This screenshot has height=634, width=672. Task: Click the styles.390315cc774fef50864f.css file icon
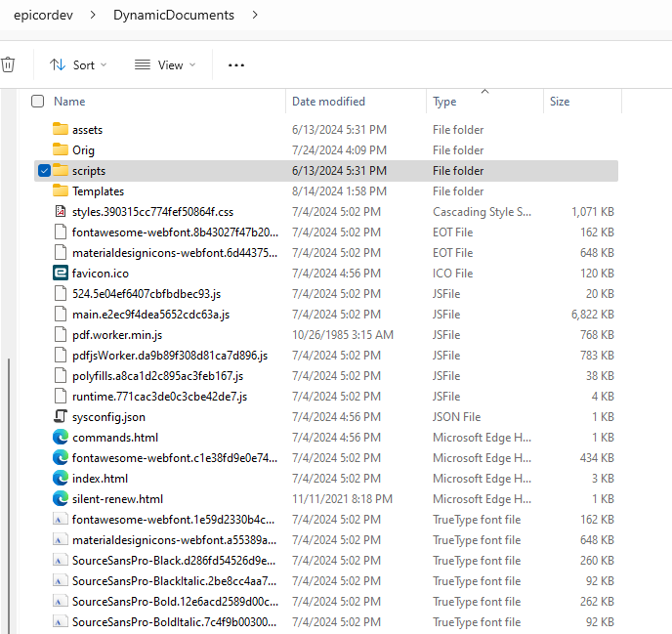[x=61, y=211]
